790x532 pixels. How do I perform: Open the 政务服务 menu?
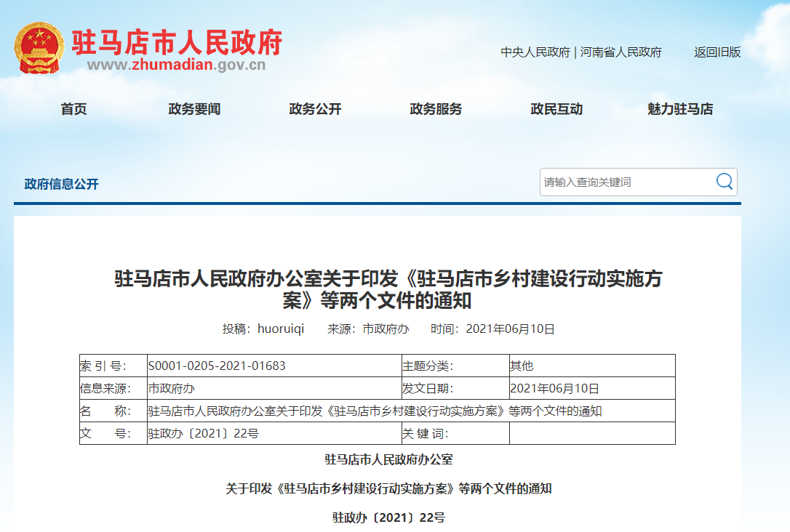[x=436, y=109]
